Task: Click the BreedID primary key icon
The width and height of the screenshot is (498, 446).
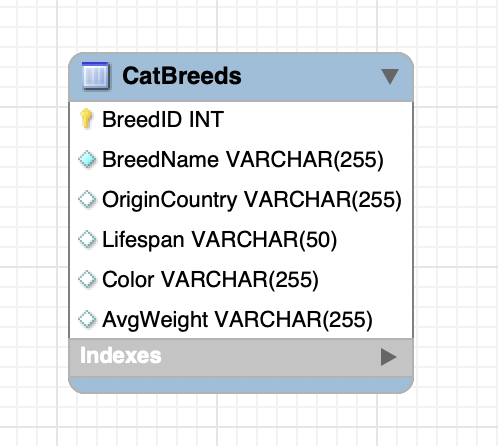Action: [86, 119]
